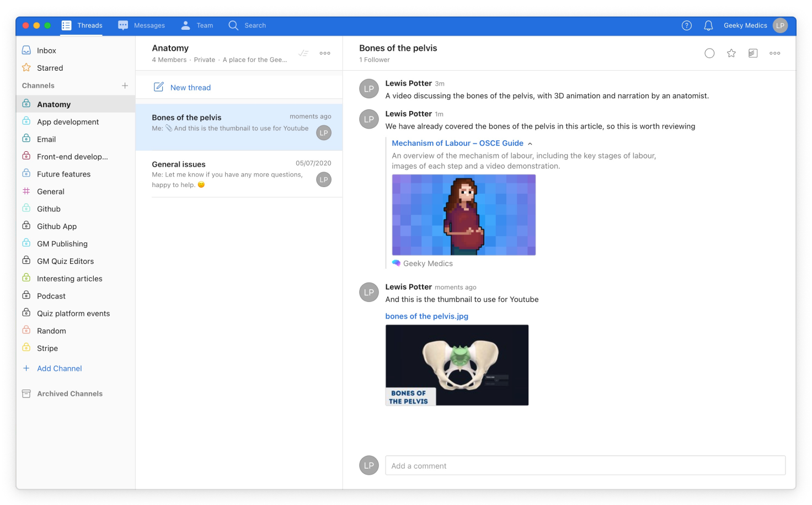Select the Interesting articles channel
The height and width of the screenshot is (505, 812).
76,279
